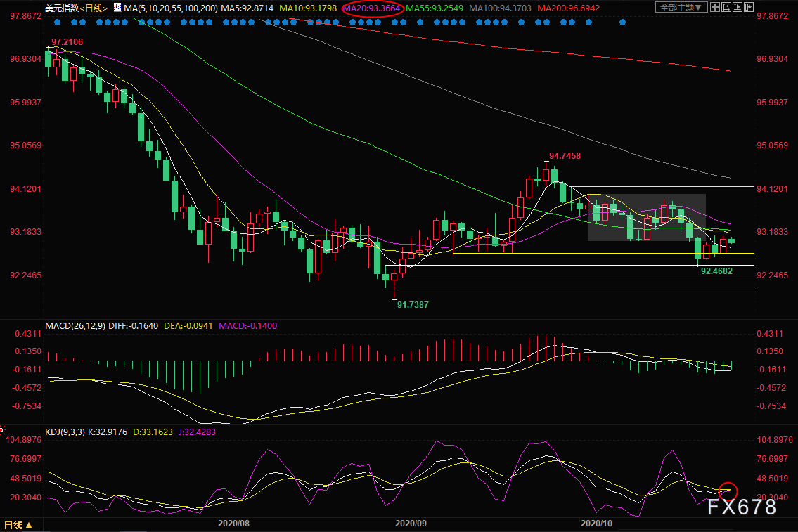798x532 pixels.
Task: Click the 2020/09 date marker on time axis
Action: pyautogui.click(x=412, y=523)
